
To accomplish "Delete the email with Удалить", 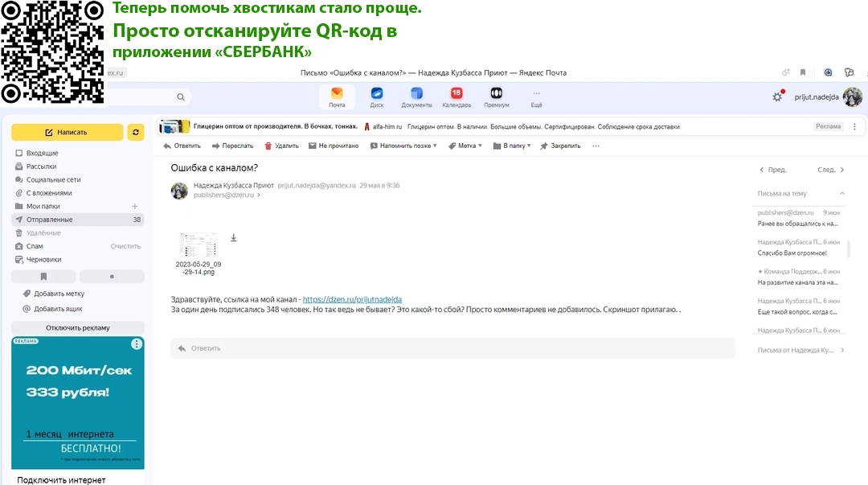I will [x=281, y=146].
